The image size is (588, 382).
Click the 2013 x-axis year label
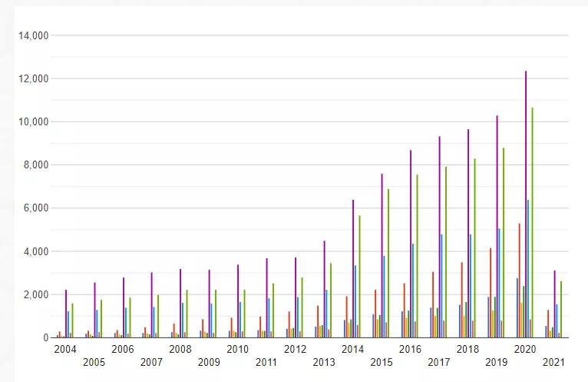[x=324, y=363]
